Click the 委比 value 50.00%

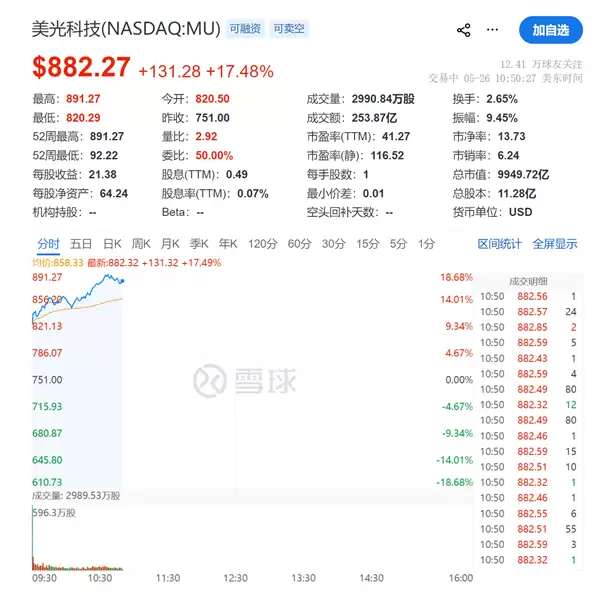tap(214, 155)
